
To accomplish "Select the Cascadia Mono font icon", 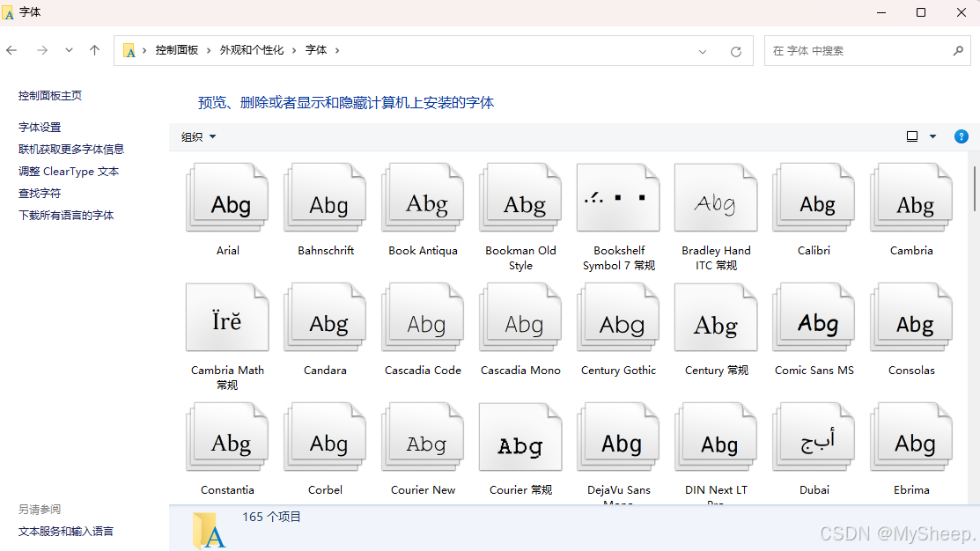I will pos(520,318).
